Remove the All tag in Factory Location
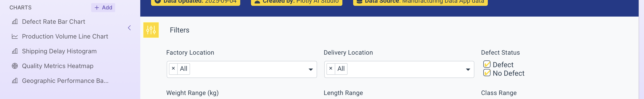The image size is (644, 99). 173,69
